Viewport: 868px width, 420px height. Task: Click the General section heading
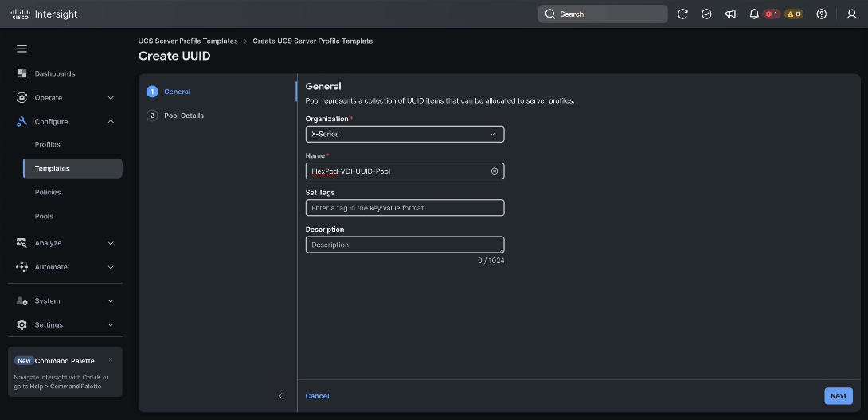(323, 86)
